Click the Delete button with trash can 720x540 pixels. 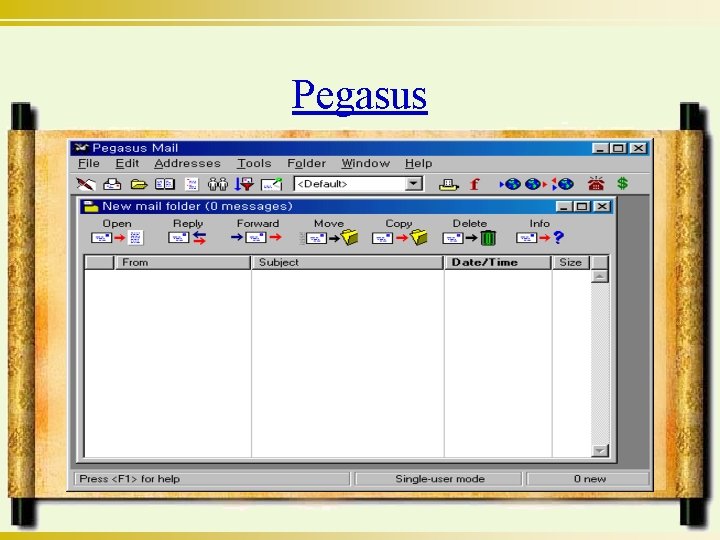click(469, 231)
